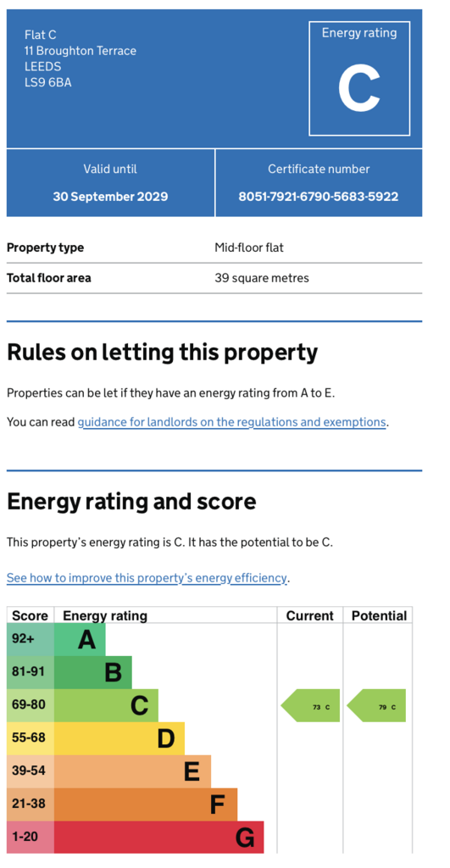This screenshot has width=450, height=868.
Task: Click the 92+ score cell
Action: click(x=31, y=640)
